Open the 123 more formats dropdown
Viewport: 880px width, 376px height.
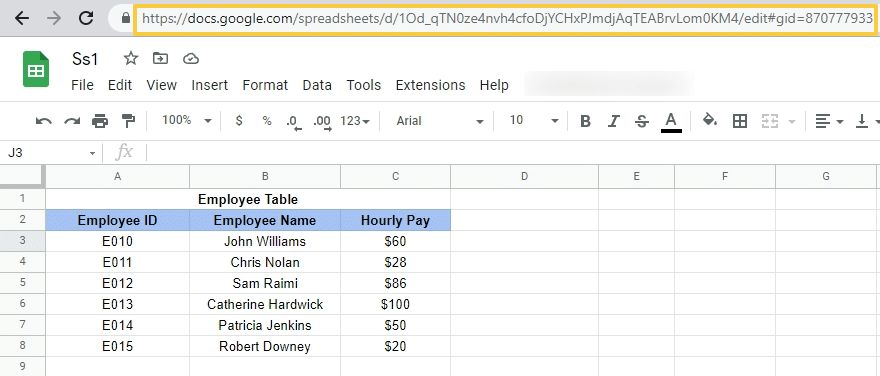click(355, 121)
